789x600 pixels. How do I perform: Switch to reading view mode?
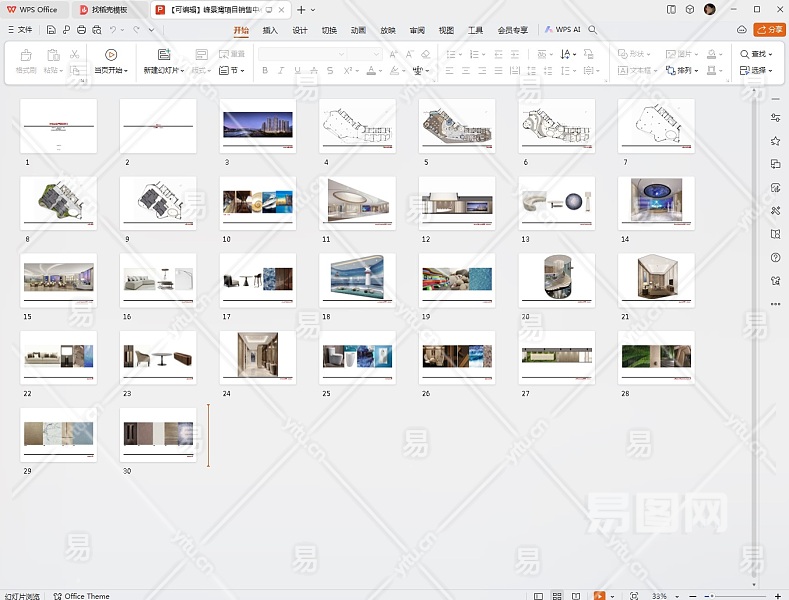coord(577,596)
